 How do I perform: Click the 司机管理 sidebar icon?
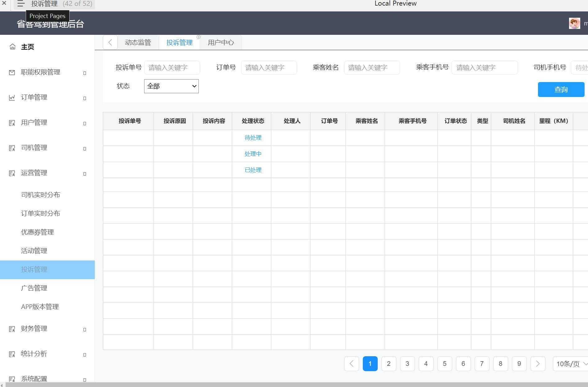(12, 148)
